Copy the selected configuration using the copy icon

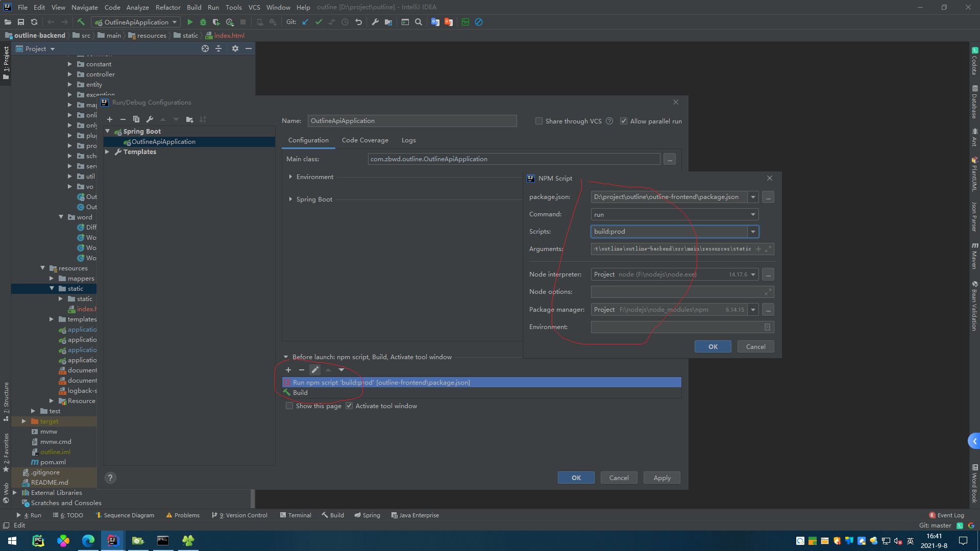coord(136,119)
